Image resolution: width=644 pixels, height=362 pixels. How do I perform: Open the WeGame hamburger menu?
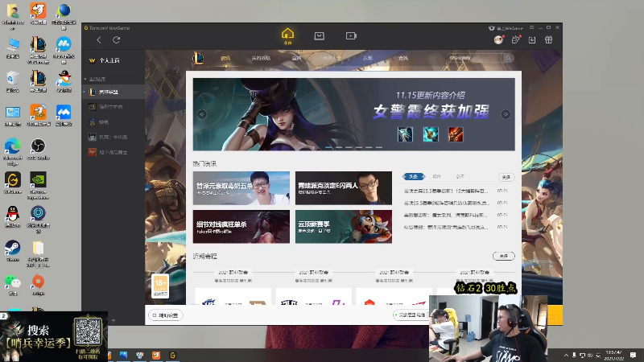pos(531,27)
